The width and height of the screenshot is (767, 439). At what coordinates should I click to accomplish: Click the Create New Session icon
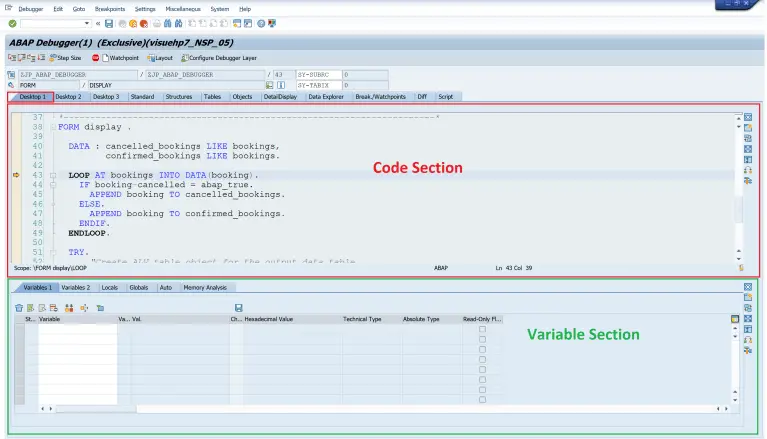(x=237, y=23)
